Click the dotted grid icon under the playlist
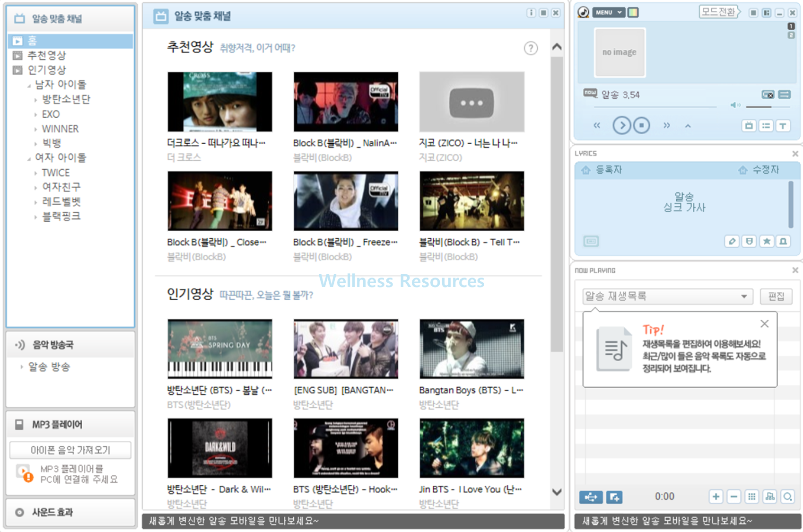Viewport: 803px width, 532px height. 751,497
